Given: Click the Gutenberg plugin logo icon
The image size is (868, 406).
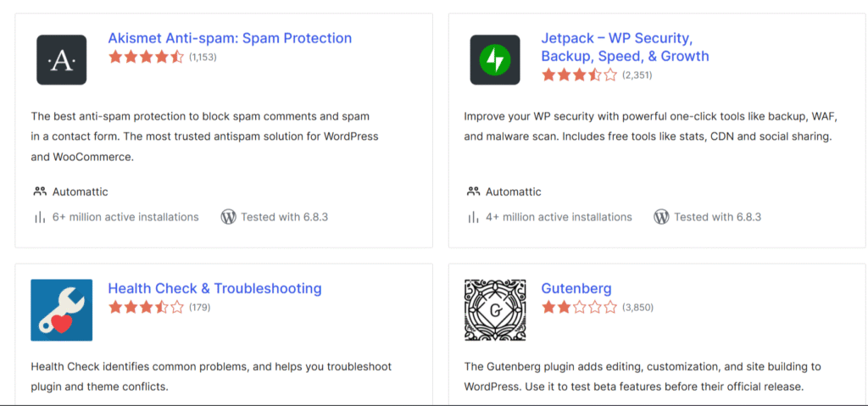Looking at the screenshot, I should point(495,309).
